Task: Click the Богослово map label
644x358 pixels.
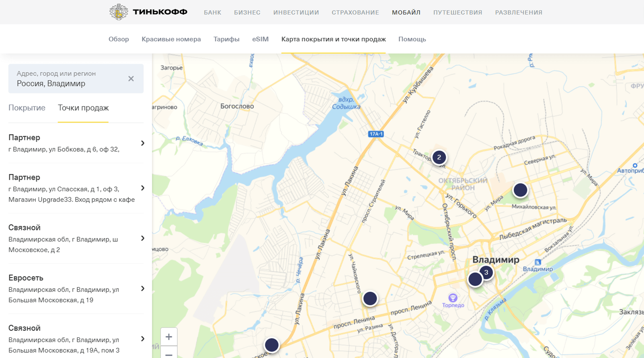Action: 237,106
